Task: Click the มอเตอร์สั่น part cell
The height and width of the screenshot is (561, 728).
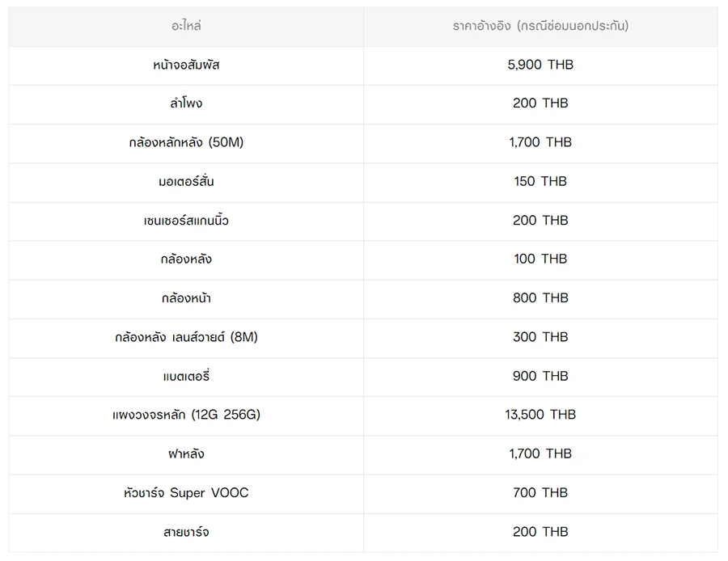Action: pos(186,181)
